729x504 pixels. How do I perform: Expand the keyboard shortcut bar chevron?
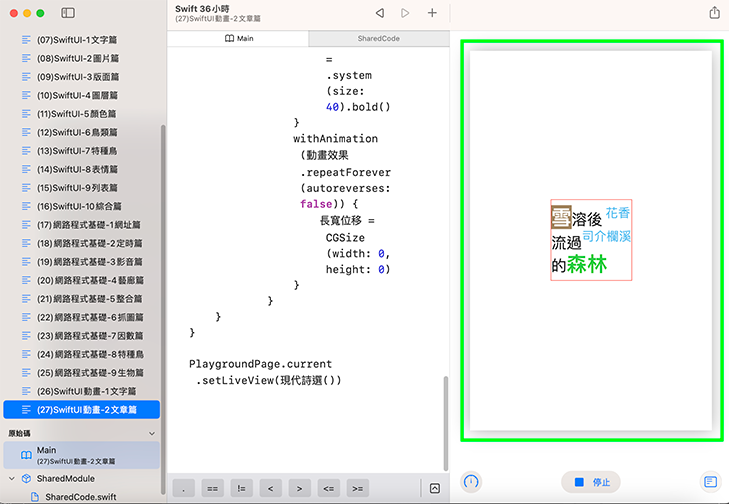(435, 488)
